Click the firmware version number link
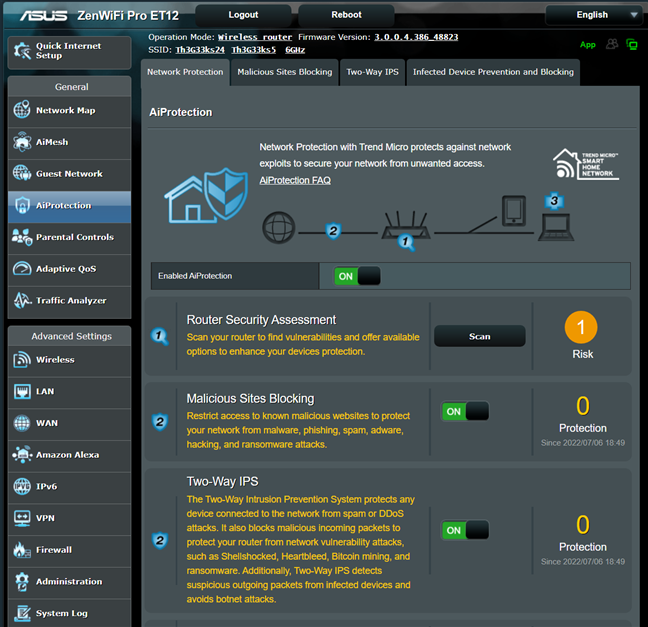The width and height of the screenshot is (648, 627). (416, 36)
